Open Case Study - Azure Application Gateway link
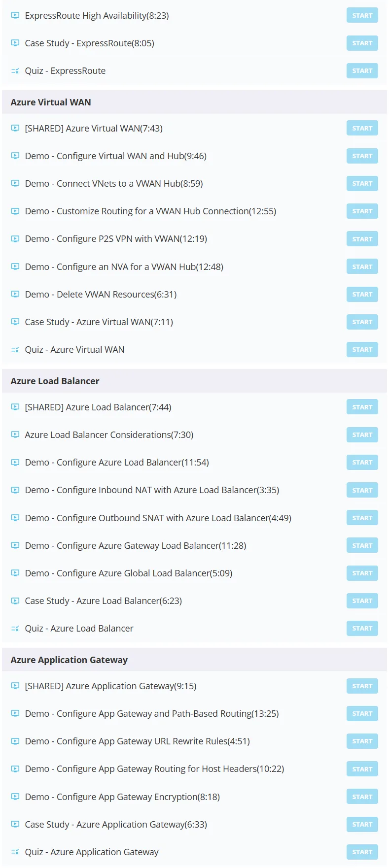 (116, 824)
